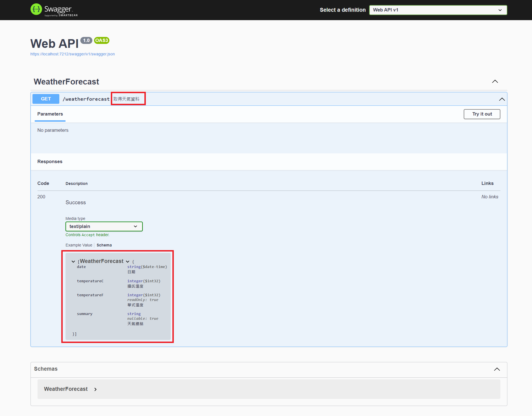Image resolution: width=532 pixels, height=416 pixels.
Task: Click the Try it out button
Action: click(x=482, y=114)
